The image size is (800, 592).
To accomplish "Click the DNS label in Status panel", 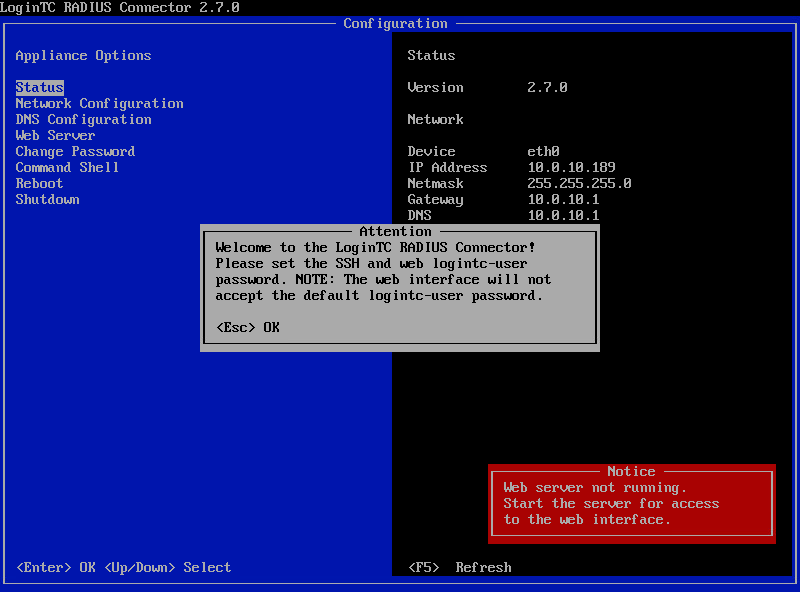I will click(x=419, y=215).
